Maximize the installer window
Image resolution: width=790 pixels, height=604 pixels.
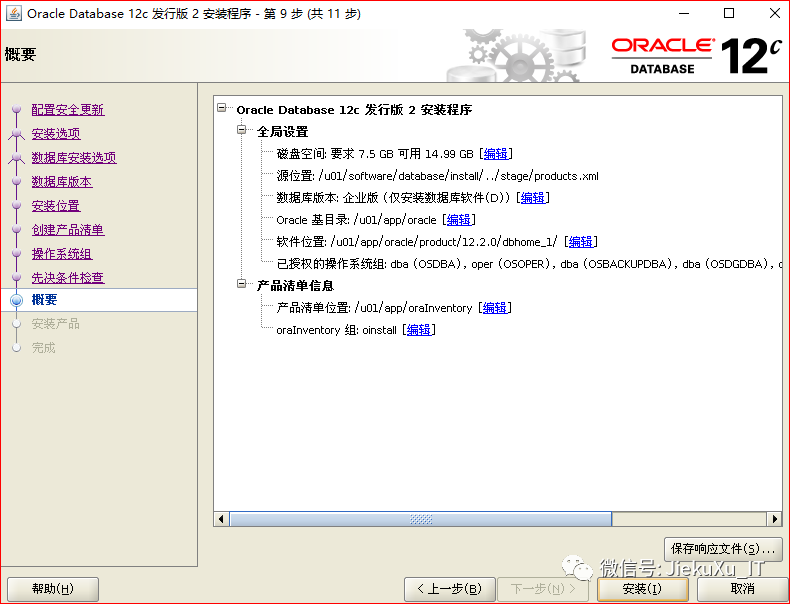click(729, 14)
